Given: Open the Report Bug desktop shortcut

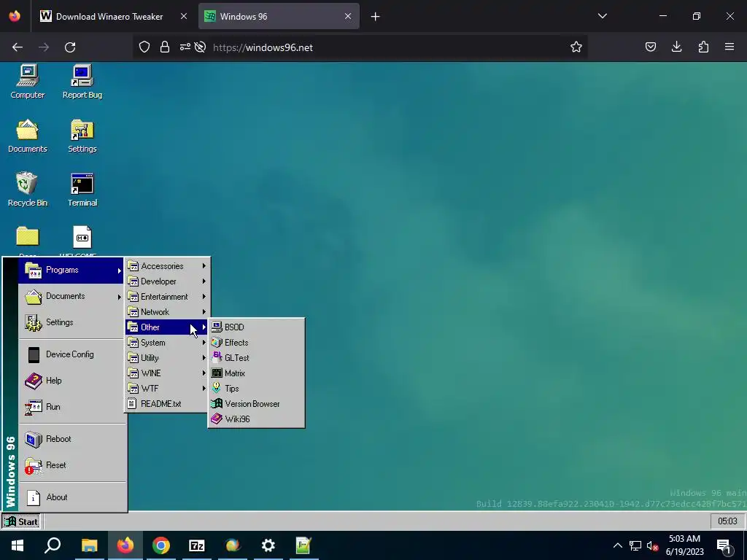Looking at the screenshot, I should coord(82,82).
